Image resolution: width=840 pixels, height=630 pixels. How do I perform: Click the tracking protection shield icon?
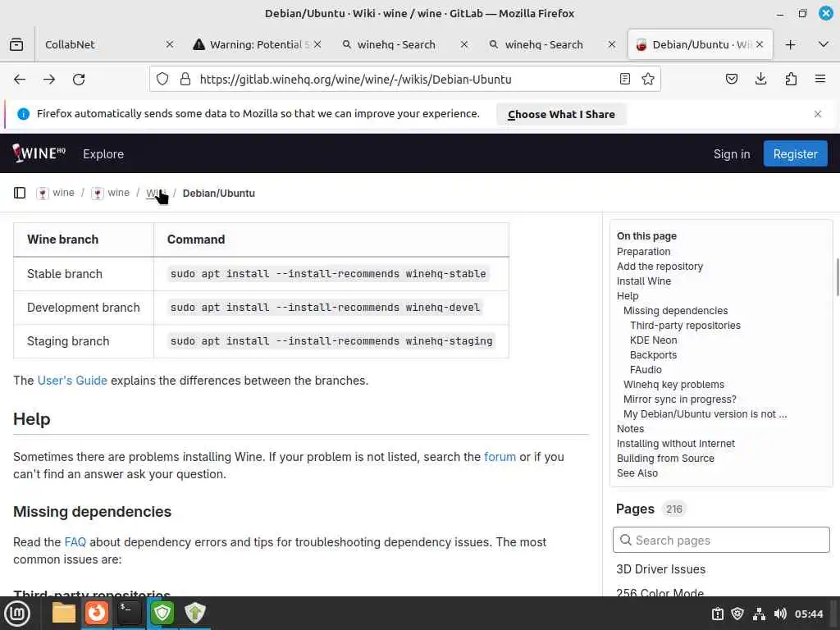click(162, 80)
